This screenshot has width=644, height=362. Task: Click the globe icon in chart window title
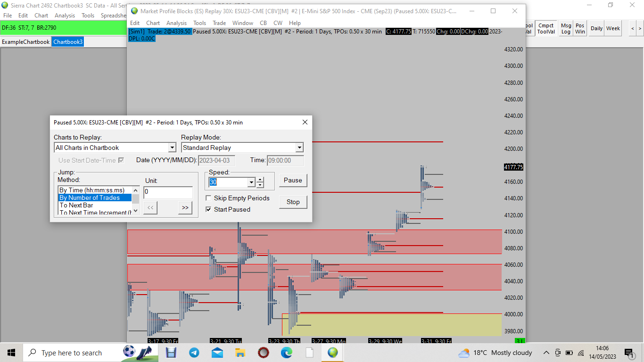tap(135, 11)
